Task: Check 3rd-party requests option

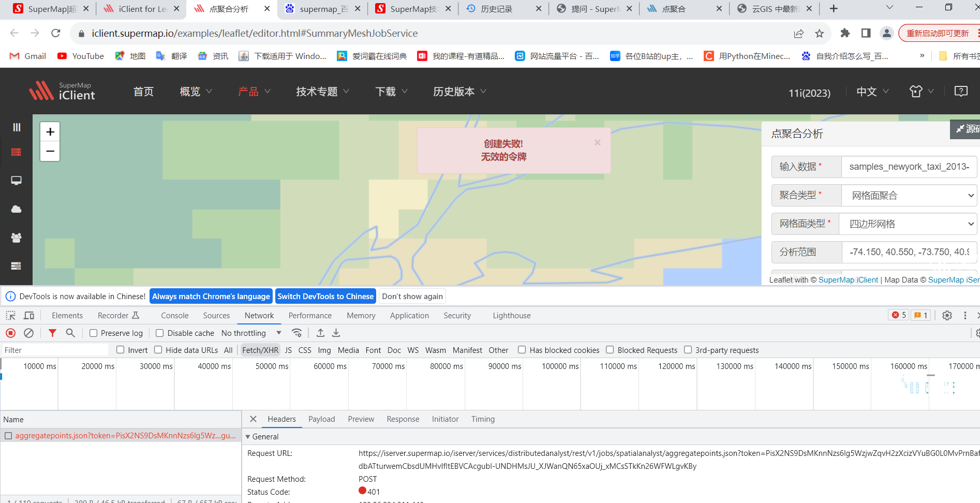Action: (x=688, y=350)
